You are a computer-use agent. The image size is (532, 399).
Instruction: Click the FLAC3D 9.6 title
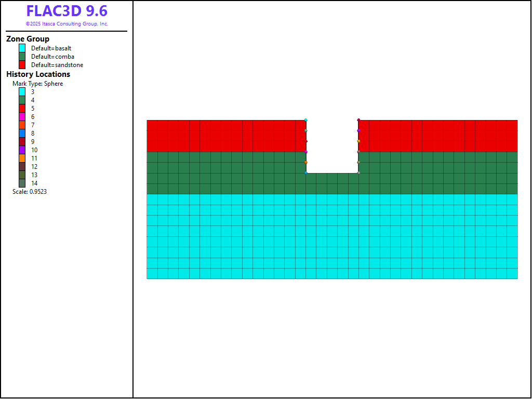[66, 11]
